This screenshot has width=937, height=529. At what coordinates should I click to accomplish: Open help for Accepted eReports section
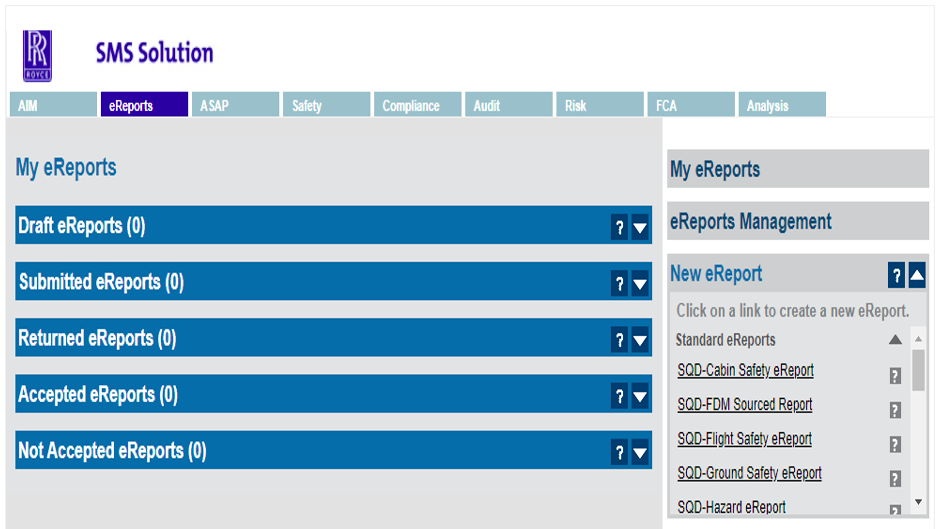pos(620,396)
